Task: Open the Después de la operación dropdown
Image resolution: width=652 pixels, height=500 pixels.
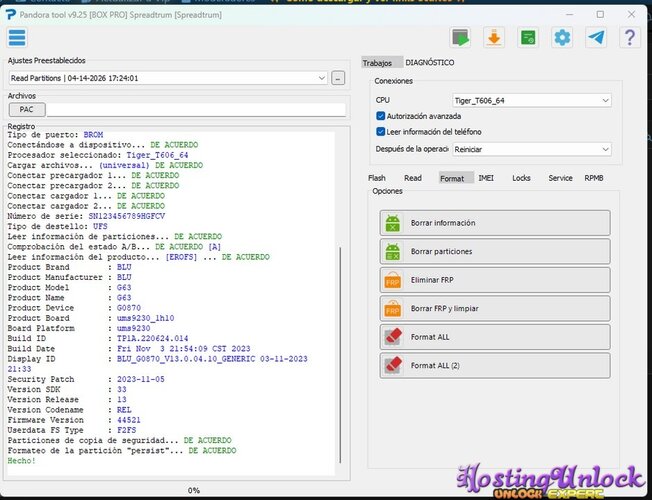Action: (x=531, y=149)
